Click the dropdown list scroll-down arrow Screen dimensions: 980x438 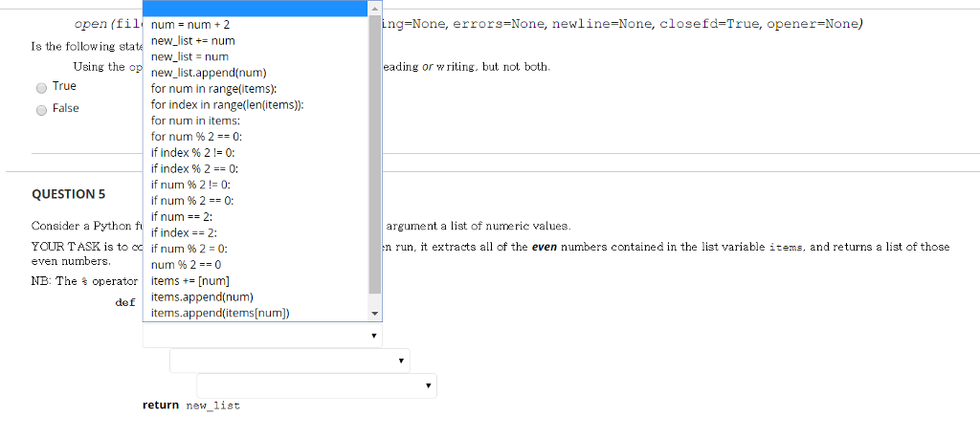coord(375,314)
